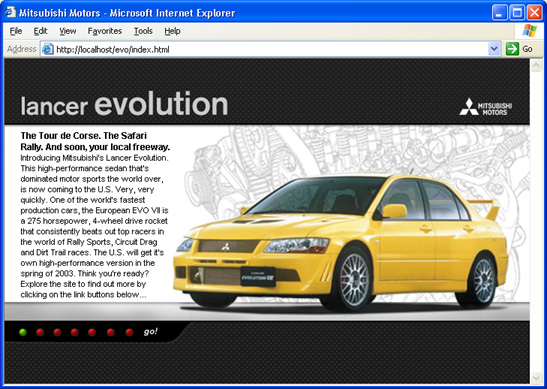Expand the address bar history dropdown

(x=494, y=49)
